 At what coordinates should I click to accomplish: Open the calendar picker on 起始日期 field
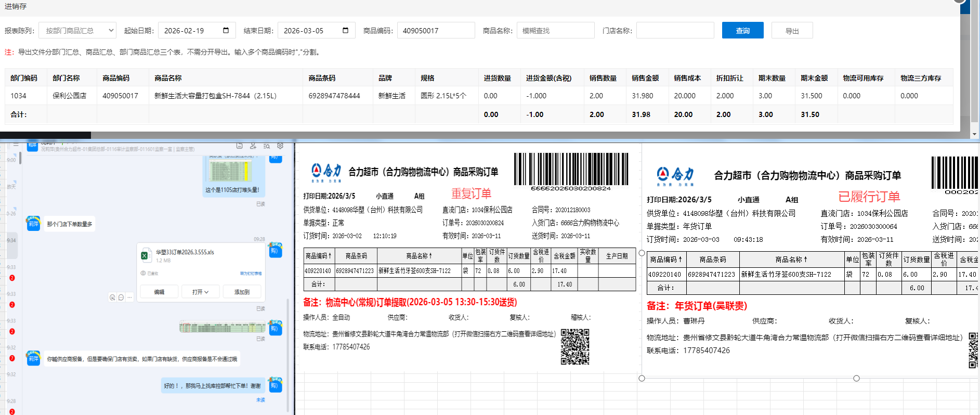pos(226,30)
